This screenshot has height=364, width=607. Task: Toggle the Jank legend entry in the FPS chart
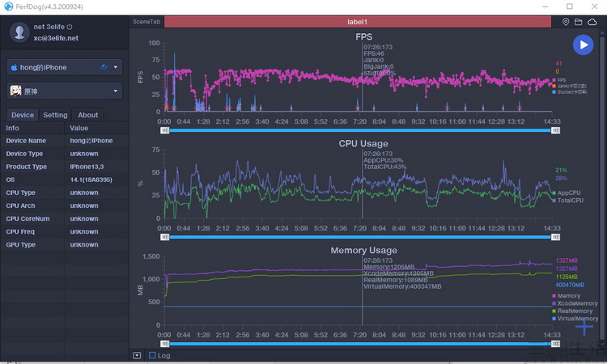tap(569, 86)
